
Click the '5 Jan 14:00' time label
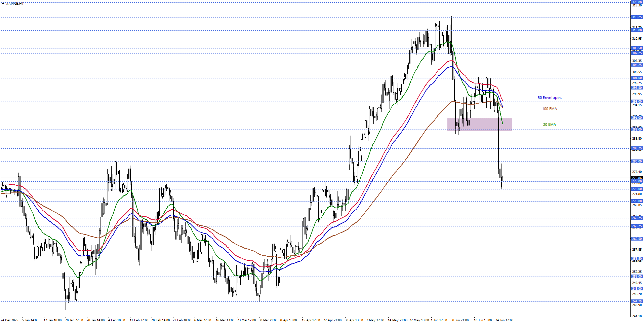30,320
